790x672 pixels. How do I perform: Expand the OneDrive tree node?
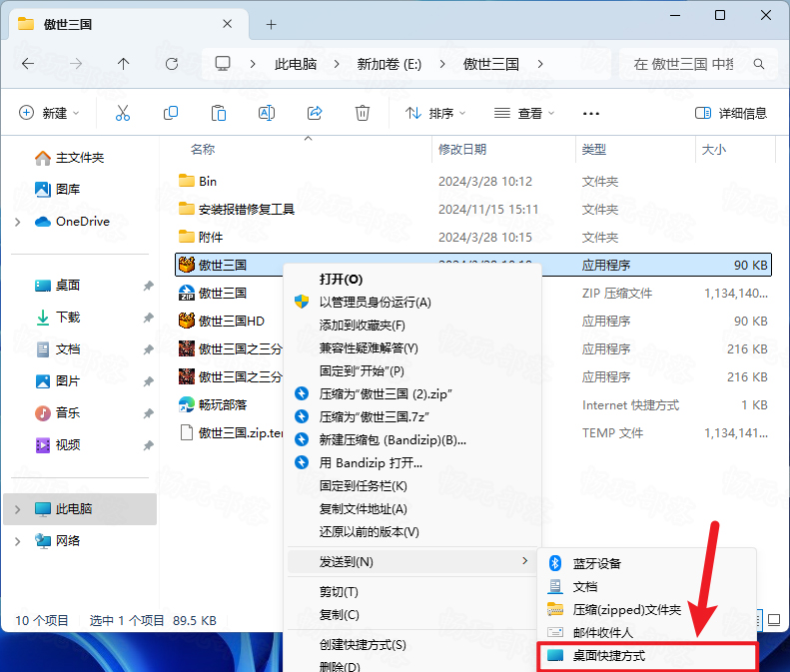(x=18, y=222)
